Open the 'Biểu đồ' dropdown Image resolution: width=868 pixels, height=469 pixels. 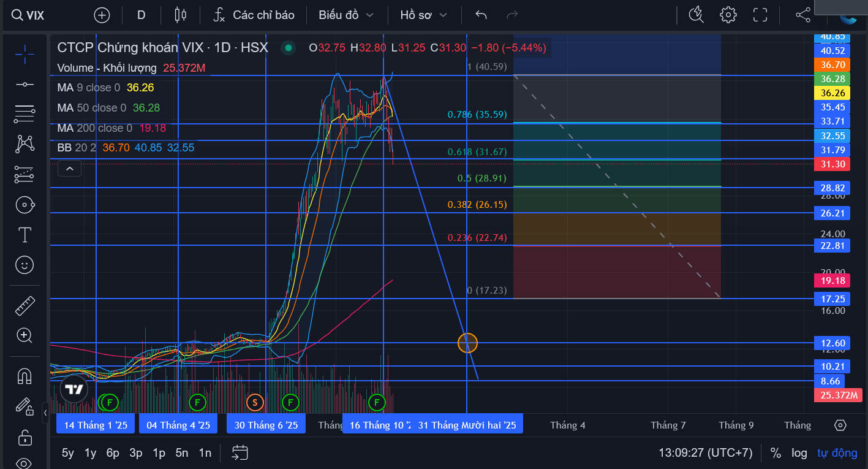(x=345, y=15)
